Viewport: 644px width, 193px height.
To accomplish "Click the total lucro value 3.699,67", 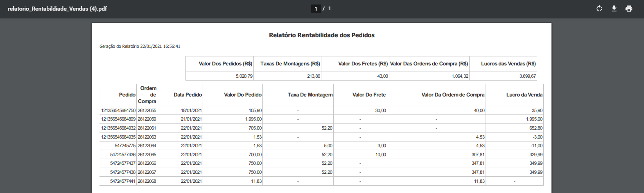I will pos(528,76).
